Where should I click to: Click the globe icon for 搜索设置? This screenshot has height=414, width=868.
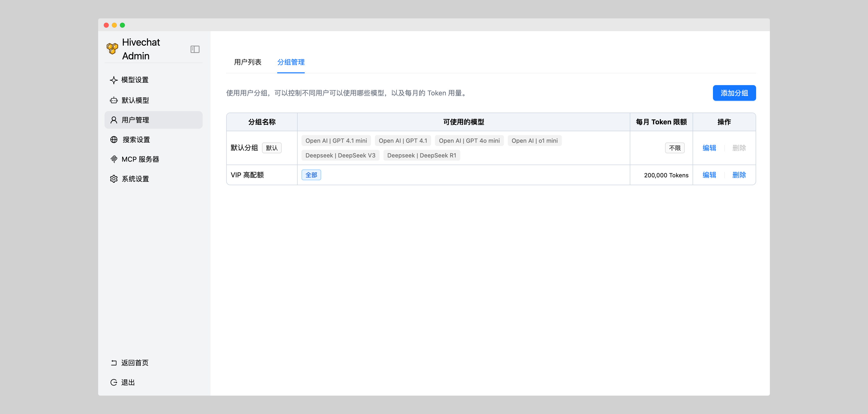114,140
